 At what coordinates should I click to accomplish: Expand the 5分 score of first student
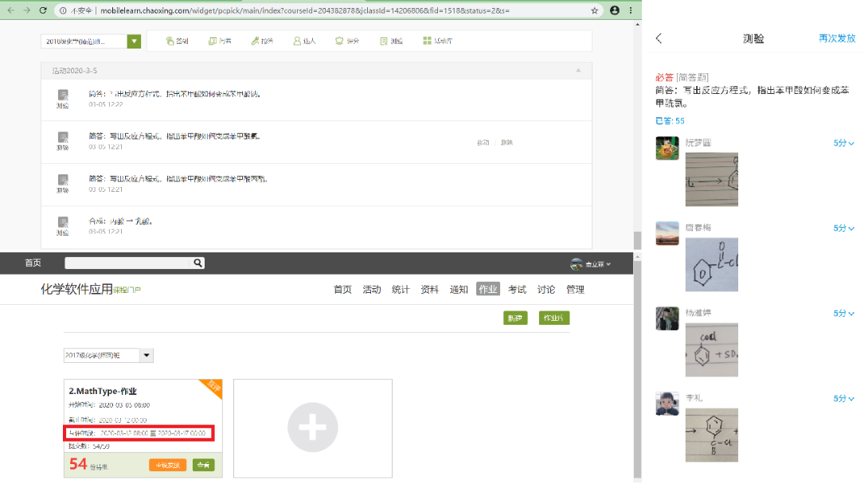pyautogui.click(x=843, y=143)
